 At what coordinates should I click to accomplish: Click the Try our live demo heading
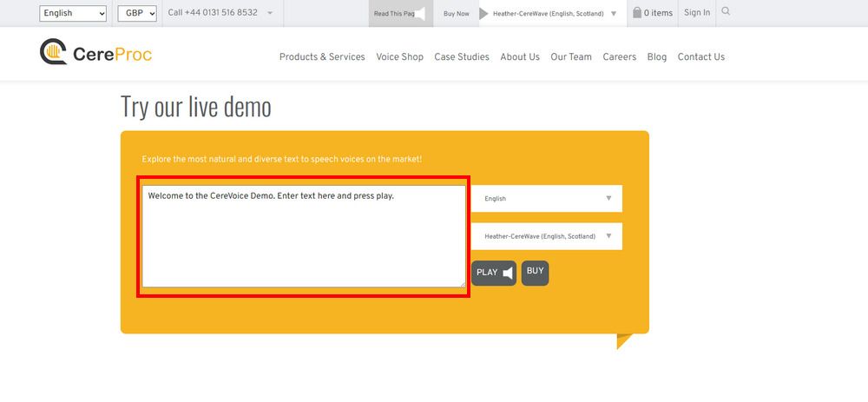[196, 107]
